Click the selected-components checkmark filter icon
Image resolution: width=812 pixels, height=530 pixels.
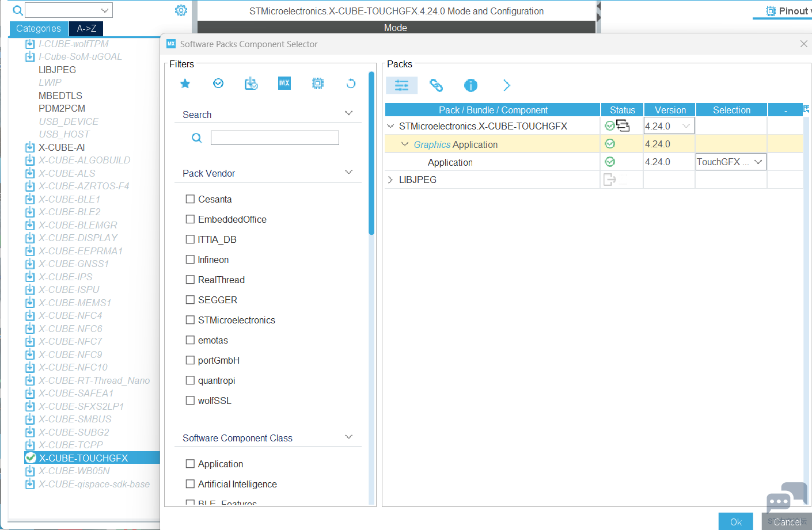click(218, 83)
